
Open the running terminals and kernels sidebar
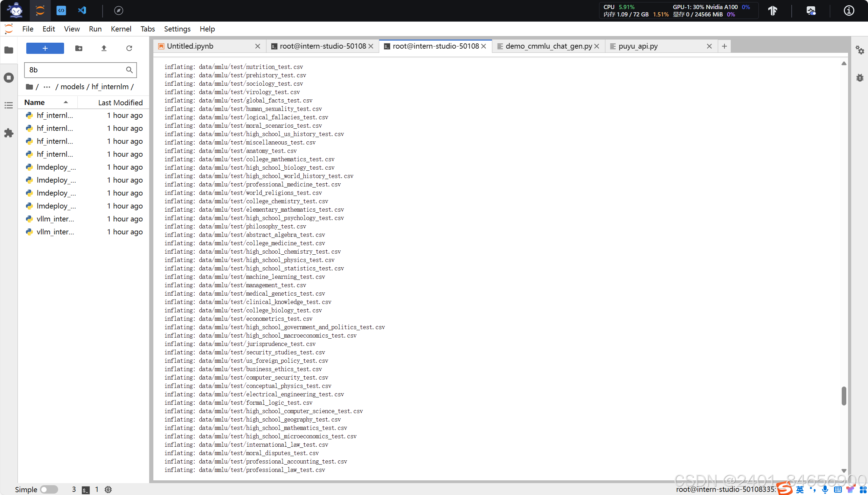pyautogui.click(x=9, y=78)
